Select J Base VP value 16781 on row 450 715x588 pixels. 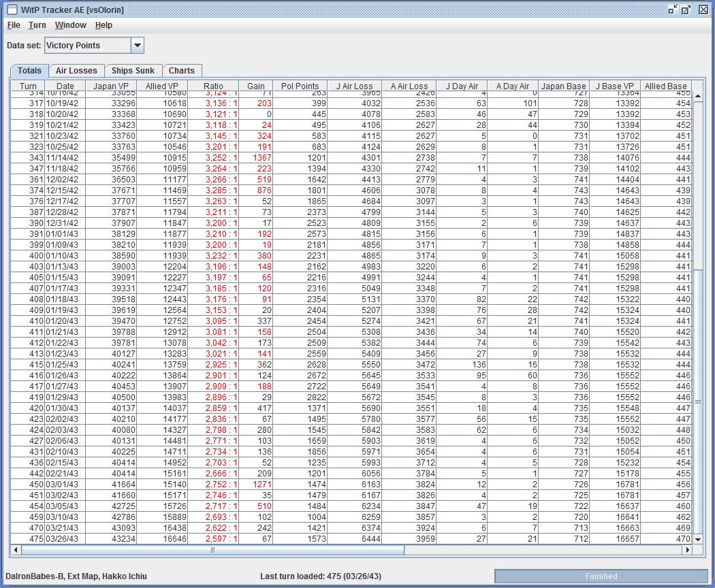click(615, 484)
